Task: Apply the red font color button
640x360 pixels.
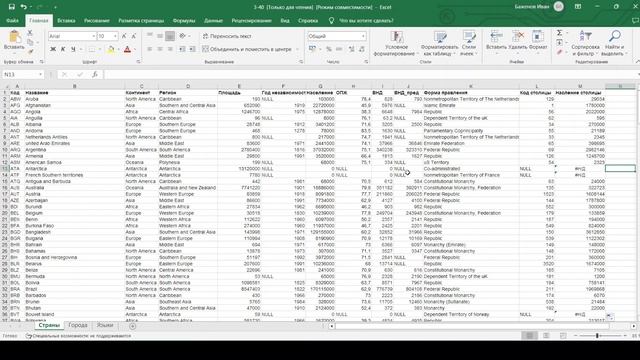Action: (127, 49)
